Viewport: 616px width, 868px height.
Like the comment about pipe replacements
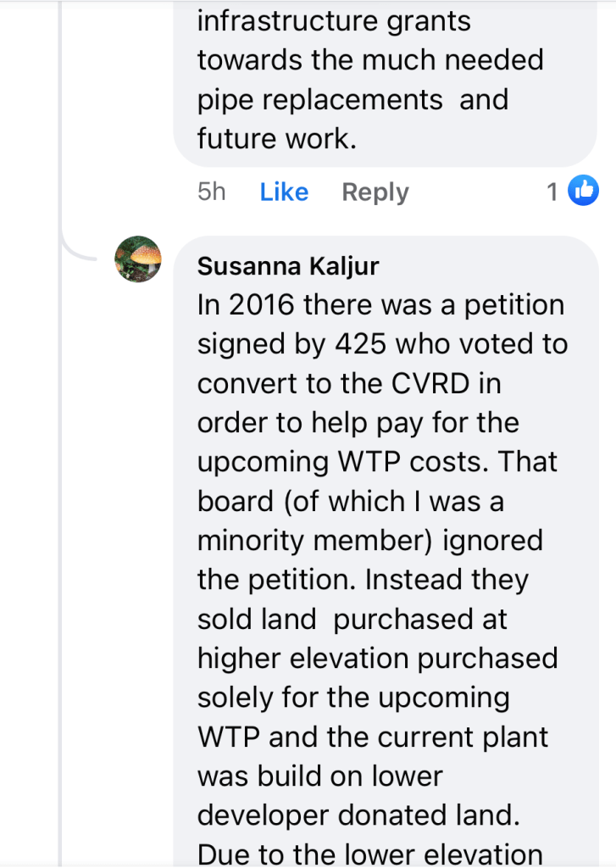pos(284,192)
